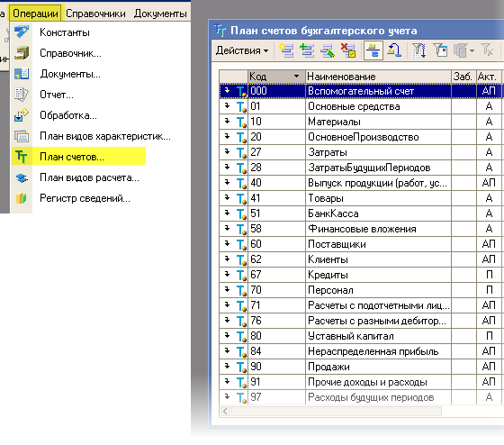This screenshot has height=445, width=504.
Task: Open the Справочники menu
Action: coord(95,14)
